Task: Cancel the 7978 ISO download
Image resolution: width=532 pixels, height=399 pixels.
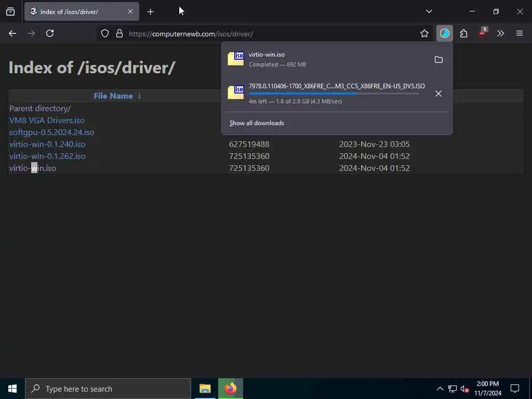Action: (x=438, y=94)
